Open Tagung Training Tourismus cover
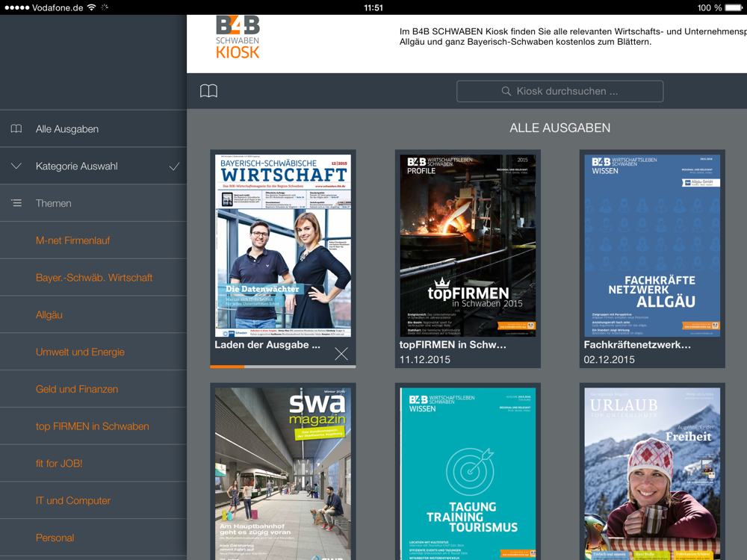747x560 pixels. pyautogui.click(x=468, y=473)
